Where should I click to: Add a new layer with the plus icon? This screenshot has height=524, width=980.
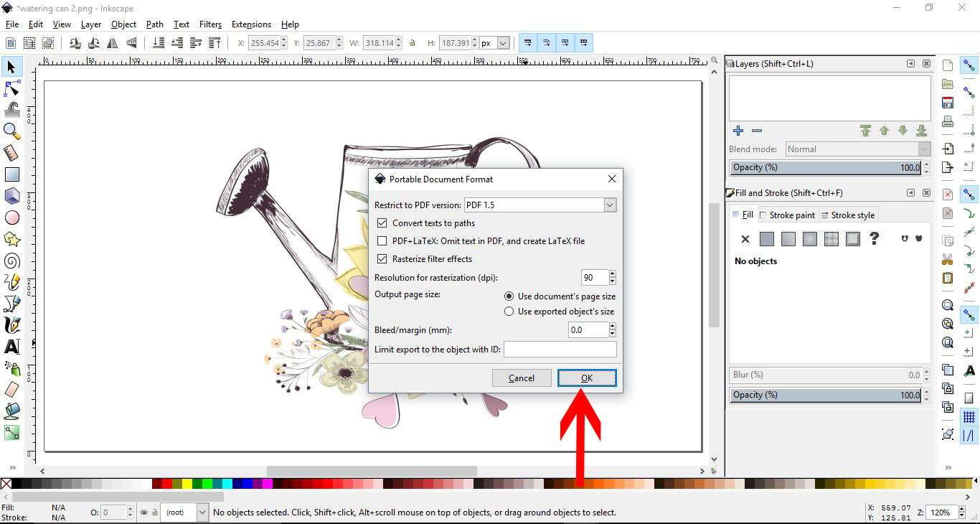[738, 131]
